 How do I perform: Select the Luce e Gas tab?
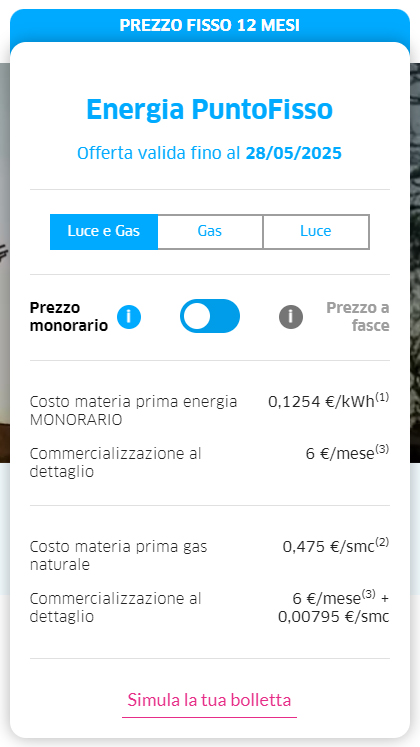click(104, 232)
